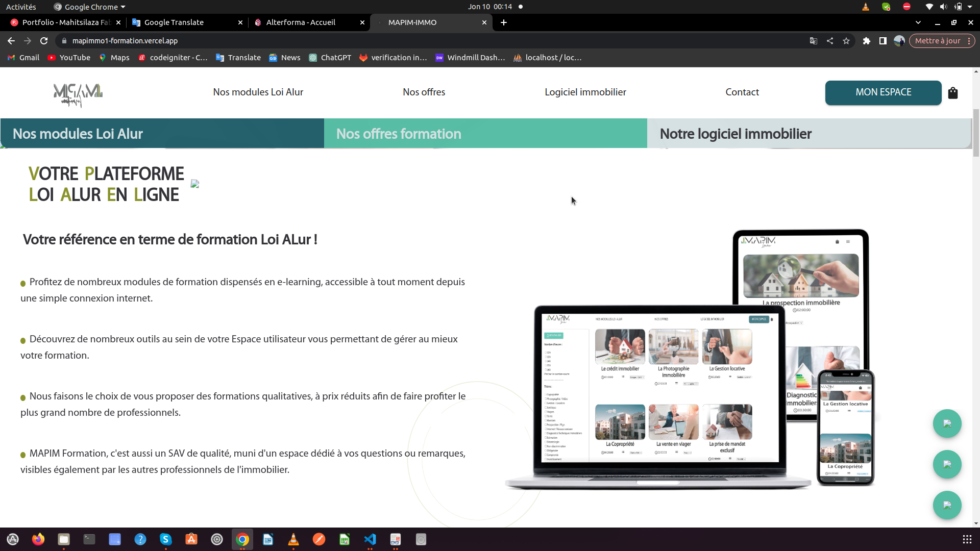Show all applications grid
980x551 pixels.
967,539
